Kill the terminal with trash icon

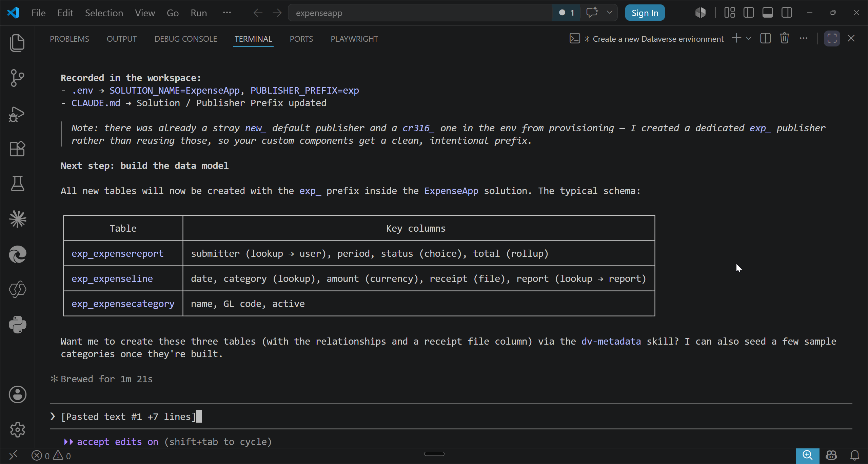(x=785, y=38)
